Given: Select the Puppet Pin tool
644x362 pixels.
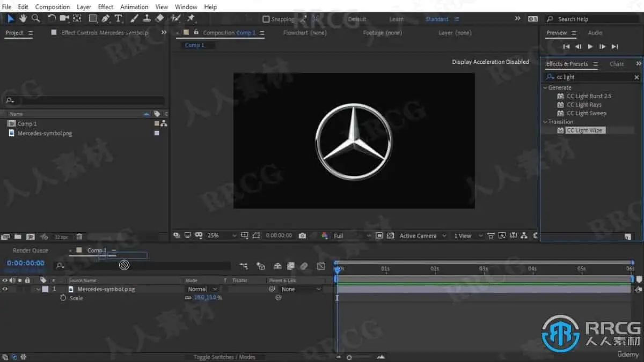Looking at the screenshot, I should click(x=191, y=18).
